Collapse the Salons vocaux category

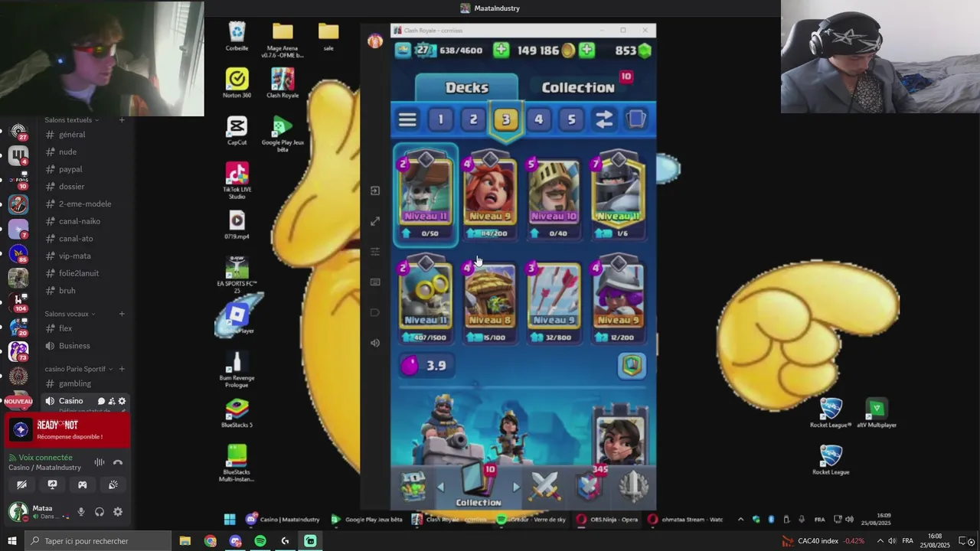pos(70,314)
